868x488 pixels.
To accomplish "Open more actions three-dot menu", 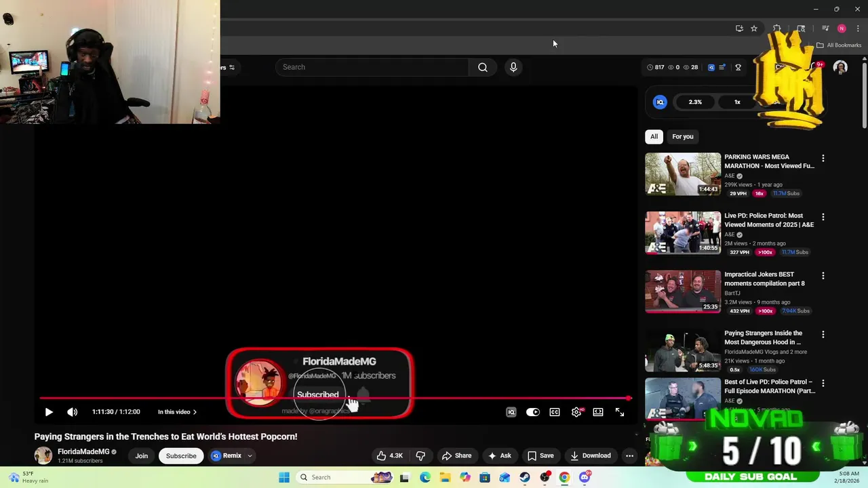I will (629, 455).
